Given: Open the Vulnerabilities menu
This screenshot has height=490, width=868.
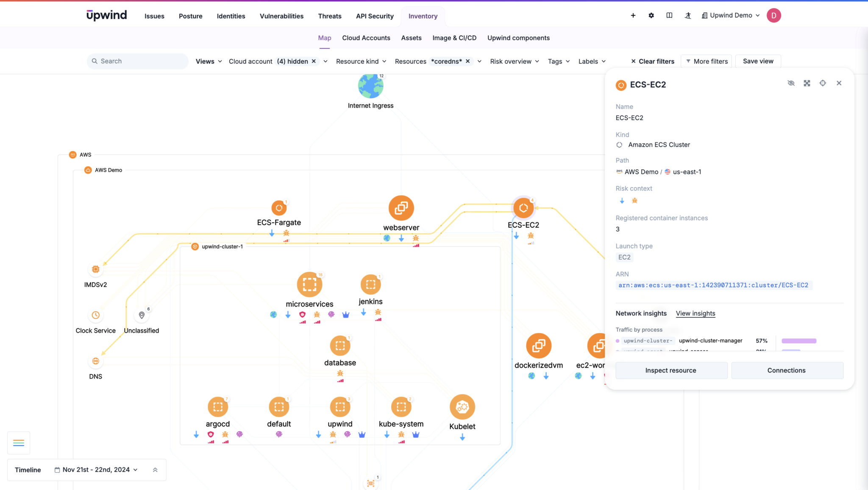Looking at the screenshot, I should 281,16.
